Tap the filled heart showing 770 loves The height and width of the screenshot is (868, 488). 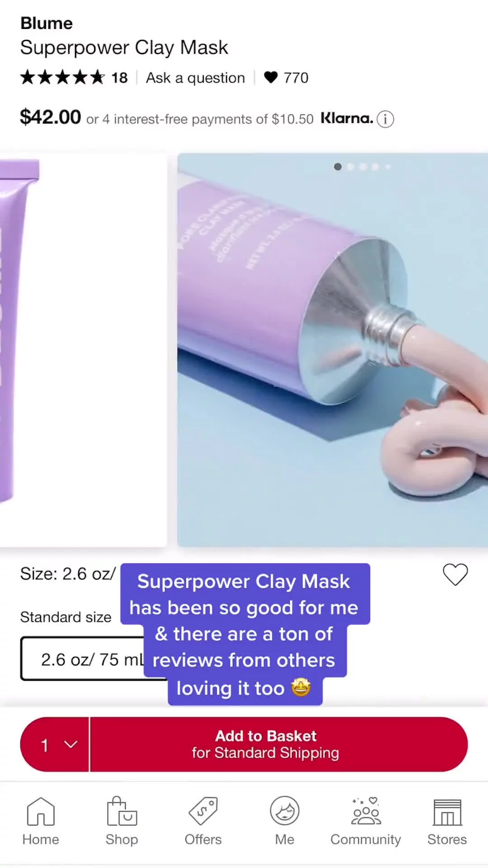pos(271,77)
